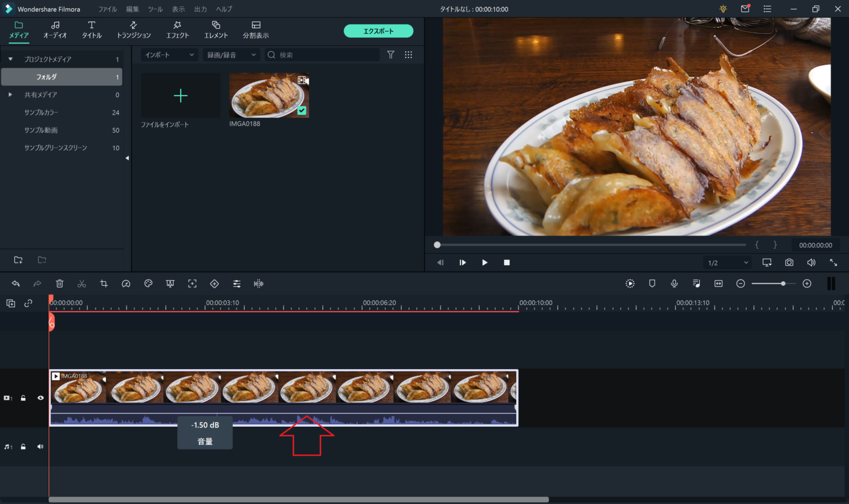Select the crop tool in timeline toolbar
Image resolution: width=849 pixels, height=504 pixels.
pos(104,283)
